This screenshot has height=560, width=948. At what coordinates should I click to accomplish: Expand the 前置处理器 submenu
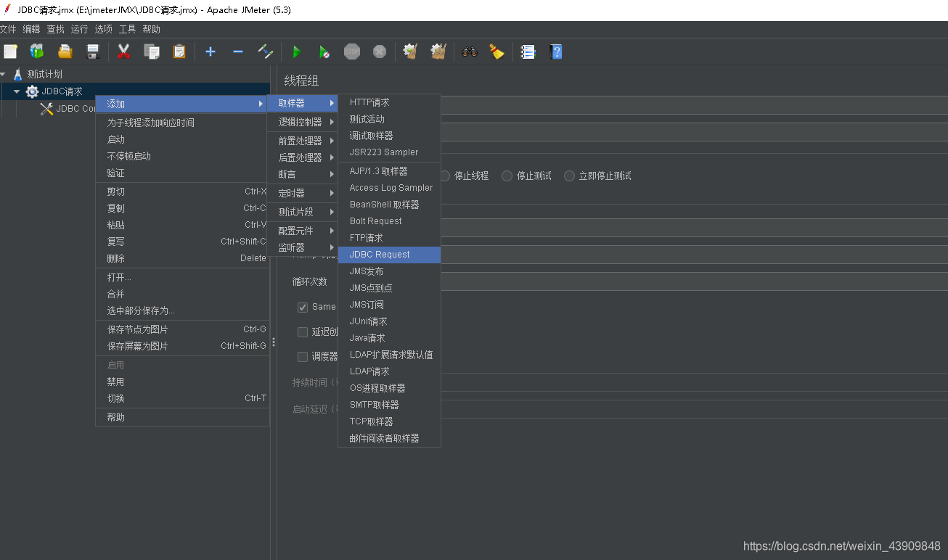click(303, 141)
